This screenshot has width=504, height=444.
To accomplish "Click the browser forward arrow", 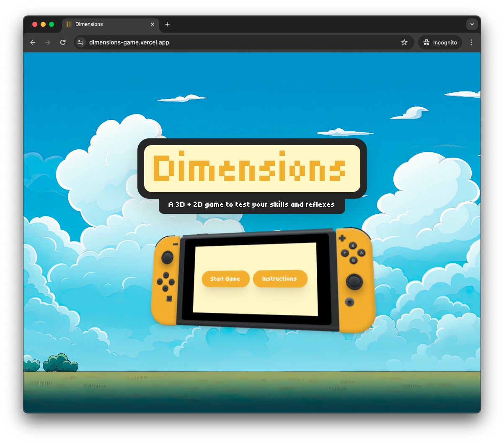I will tap(48, 42).
